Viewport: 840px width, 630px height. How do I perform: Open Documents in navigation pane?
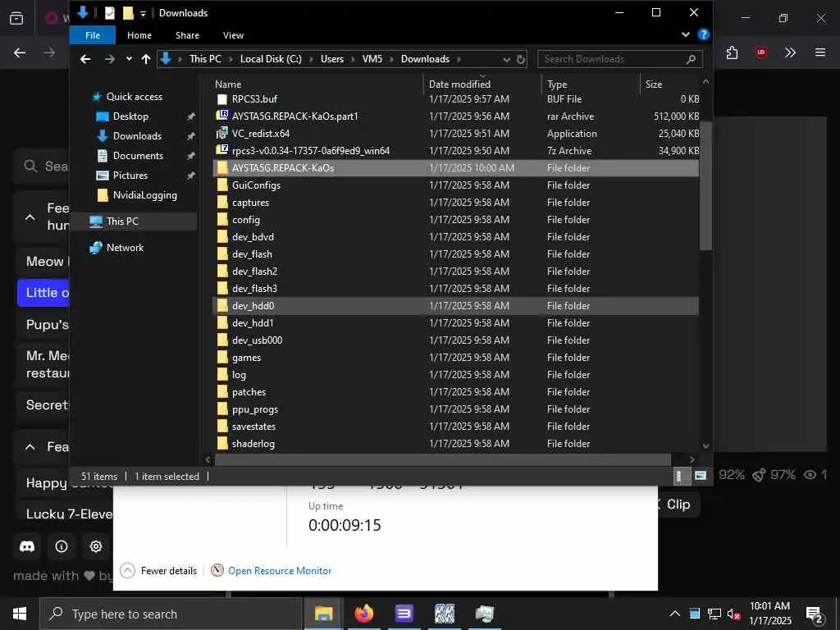[x=138, y=156]
